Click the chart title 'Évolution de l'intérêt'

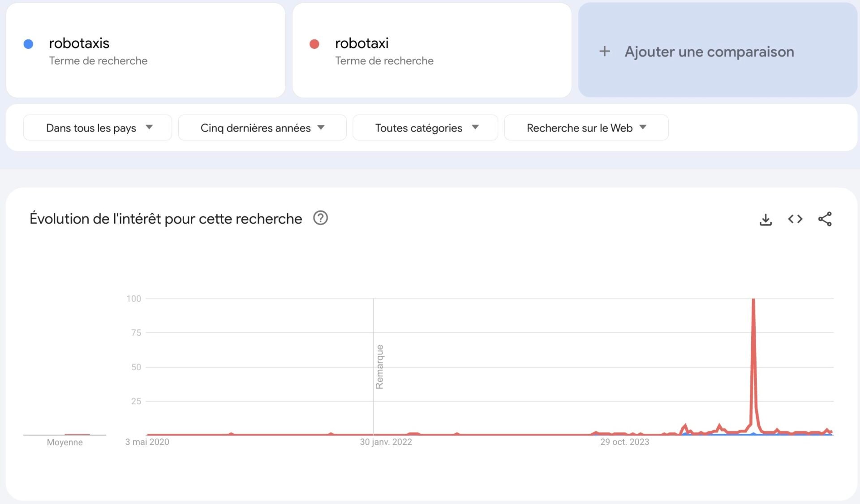tap(165, 219)
